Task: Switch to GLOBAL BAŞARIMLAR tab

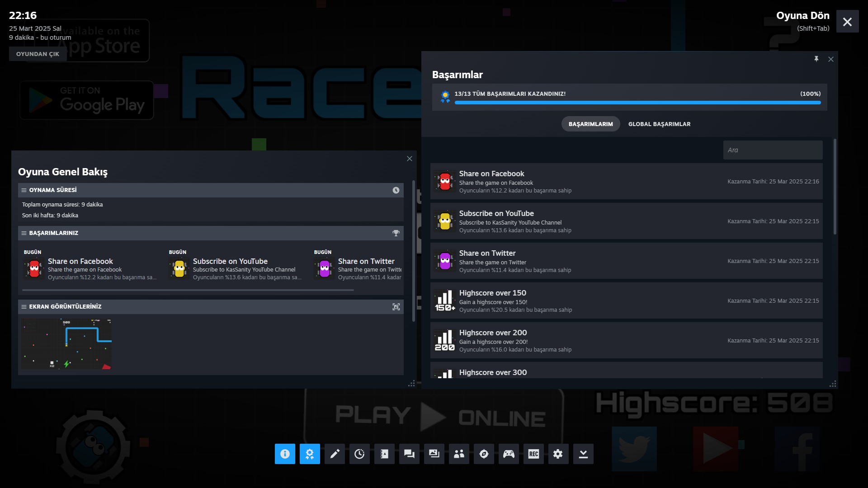Action: 659,124
